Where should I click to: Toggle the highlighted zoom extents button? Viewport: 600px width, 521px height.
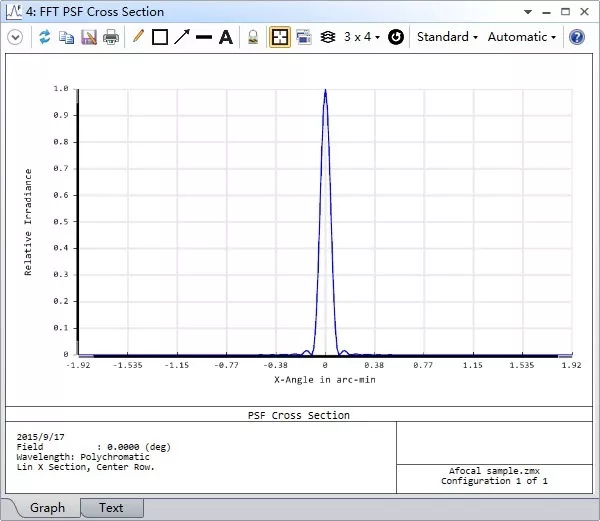pos(280,37)
